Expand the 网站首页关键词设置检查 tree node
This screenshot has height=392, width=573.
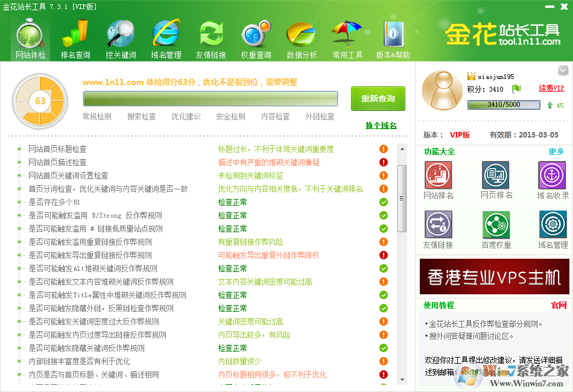click(x=19, y=175)
